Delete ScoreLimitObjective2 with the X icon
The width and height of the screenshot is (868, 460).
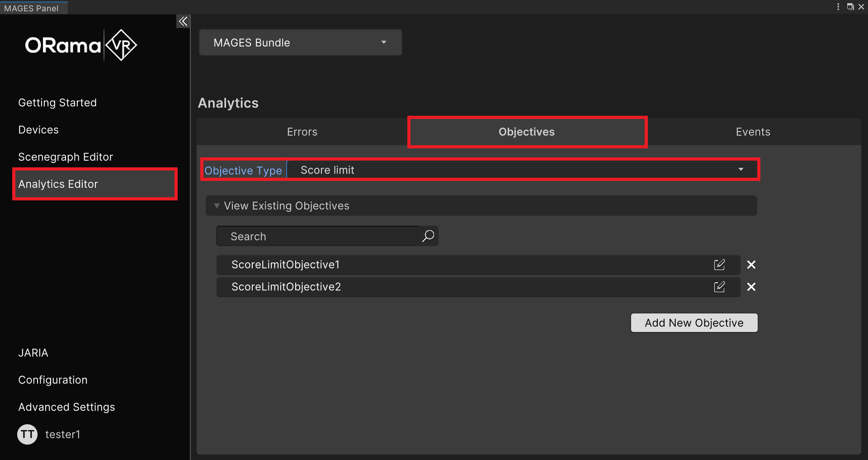(751, 287)
